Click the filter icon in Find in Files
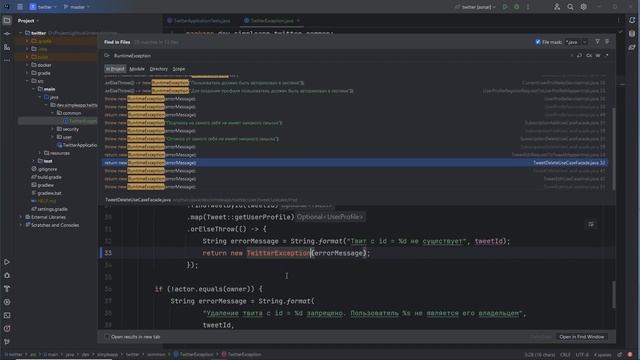Viewport: 640px width, 360px height. point(598,42)
